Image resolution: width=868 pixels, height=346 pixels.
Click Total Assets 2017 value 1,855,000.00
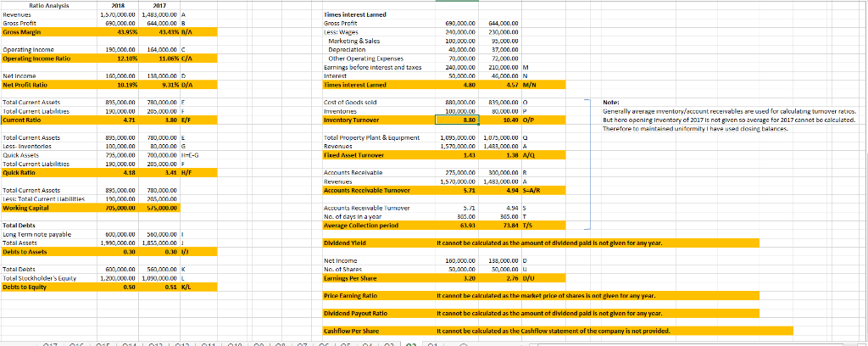pyautogui.click(x=158, y=243)
